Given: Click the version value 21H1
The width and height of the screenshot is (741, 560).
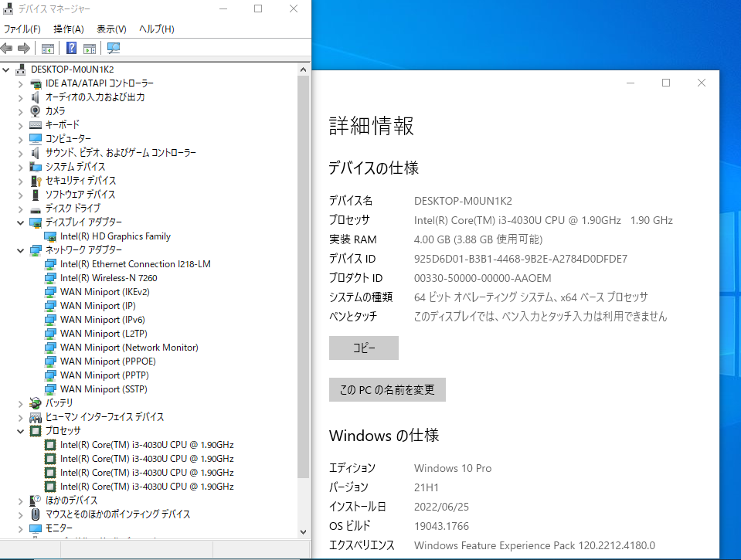Looking at the screenshot, I should [427, 487].
